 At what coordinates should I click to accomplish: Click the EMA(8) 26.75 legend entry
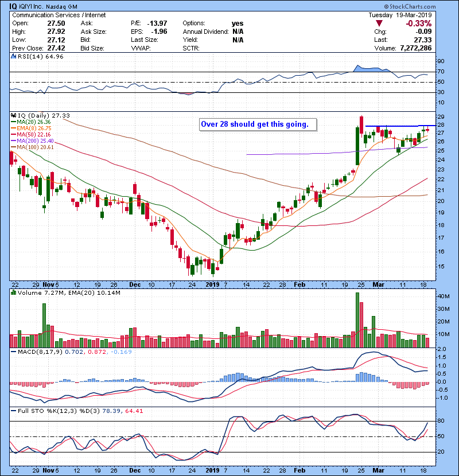(32, 128)
